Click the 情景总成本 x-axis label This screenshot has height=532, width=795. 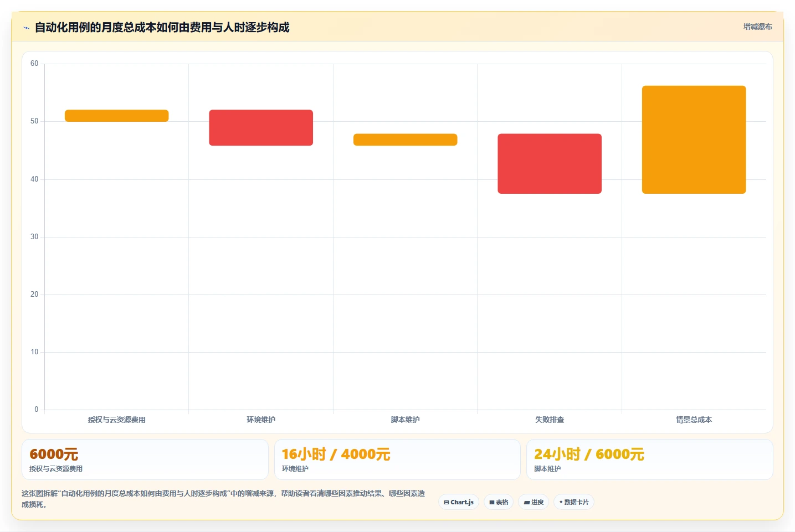click(x=694, y=420)
